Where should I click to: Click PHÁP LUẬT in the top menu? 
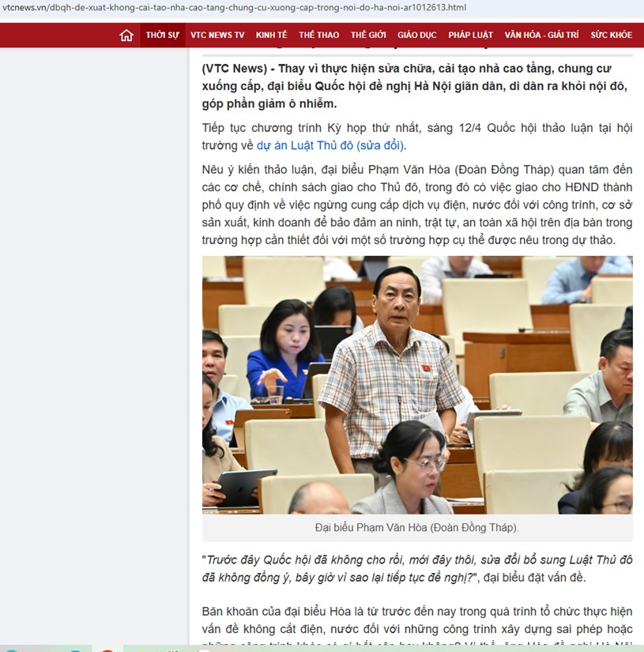pos(470,36)
